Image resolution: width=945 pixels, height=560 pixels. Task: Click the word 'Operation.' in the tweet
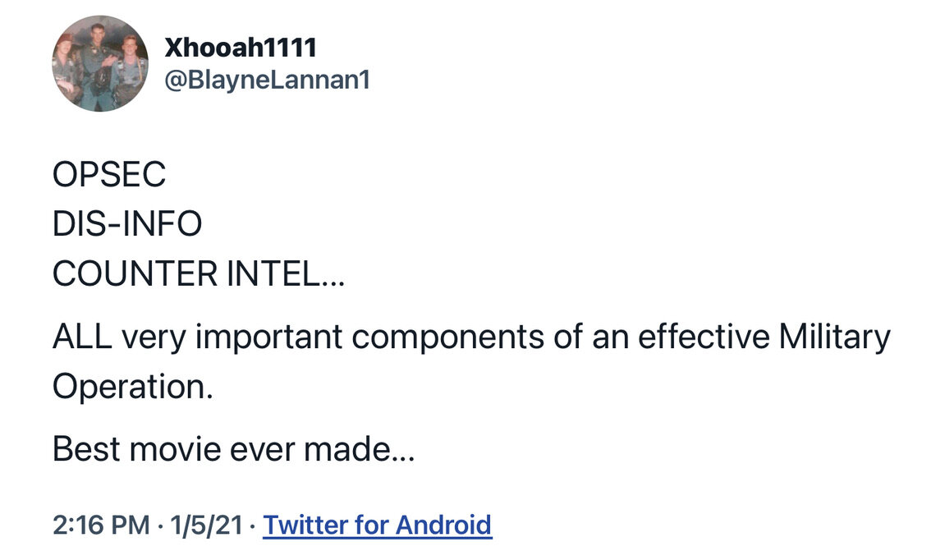tap(133, 387)
